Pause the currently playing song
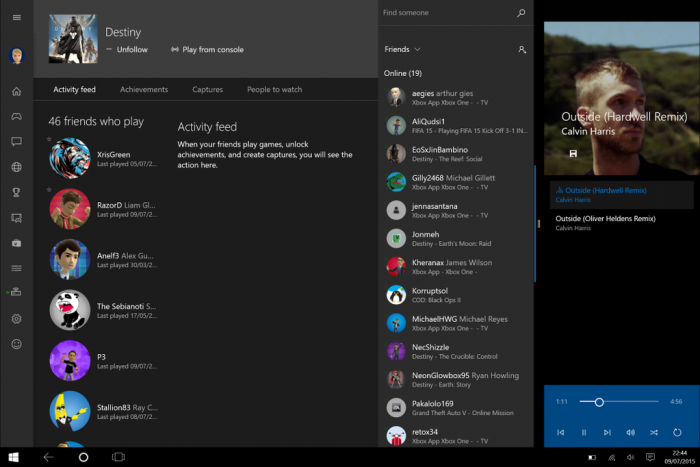Viewport: 700px width, 467px height. tap(584, 432)
